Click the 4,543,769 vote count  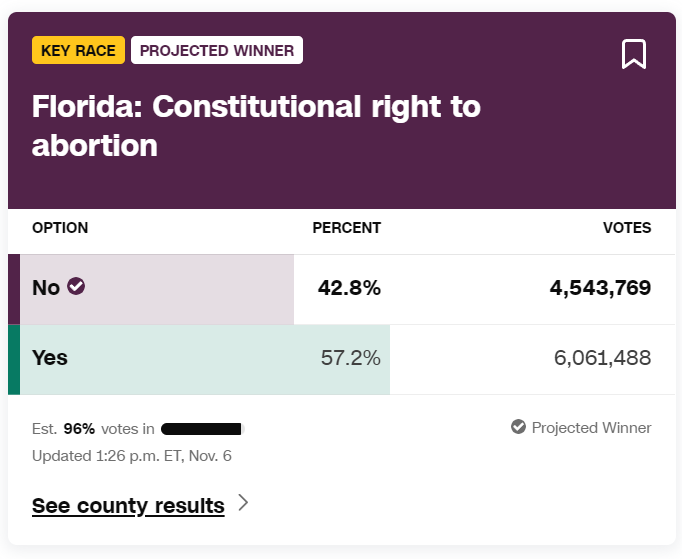click(x=600, y=288)
